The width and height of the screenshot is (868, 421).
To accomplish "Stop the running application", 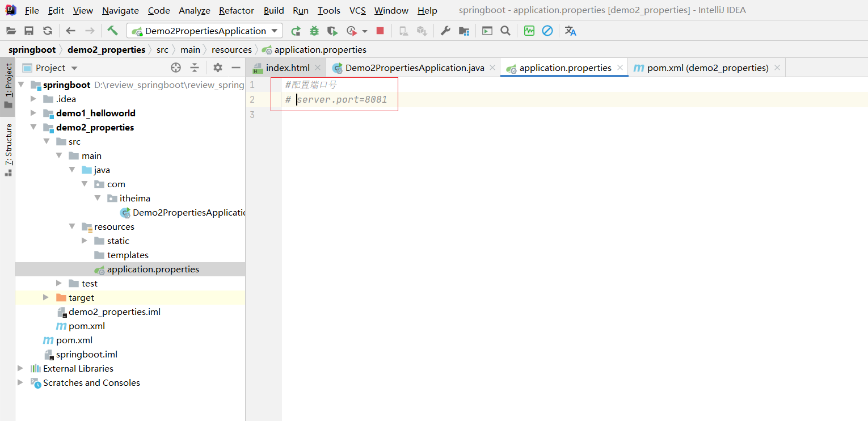I will point(380,31).
